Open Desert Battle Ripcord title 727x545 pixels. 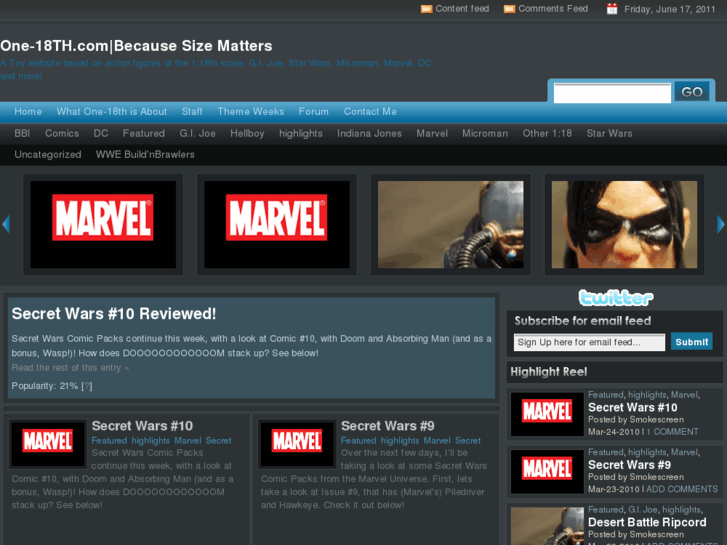pos(647,522)
